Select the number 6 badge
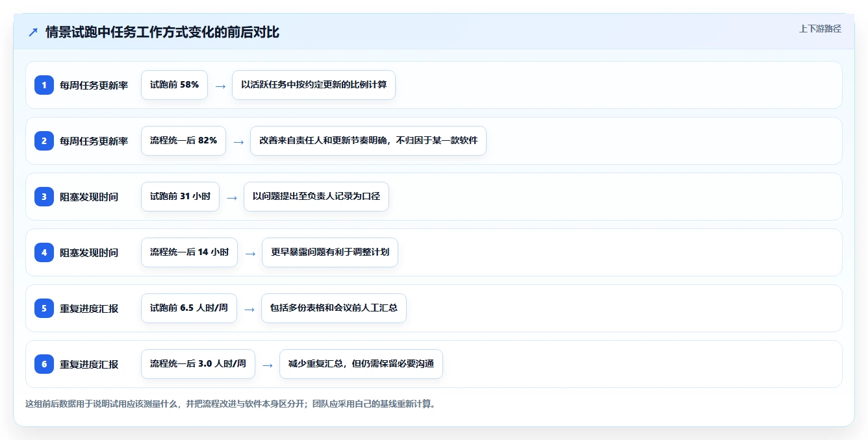 coord(44,364)
